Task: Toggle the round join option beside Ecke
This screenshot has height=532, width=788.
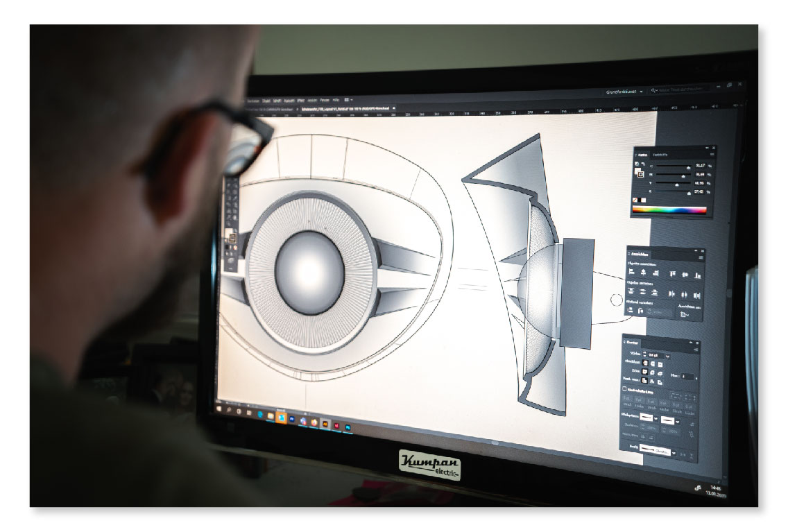Action: pyautogui.click(x=653, y=372)
